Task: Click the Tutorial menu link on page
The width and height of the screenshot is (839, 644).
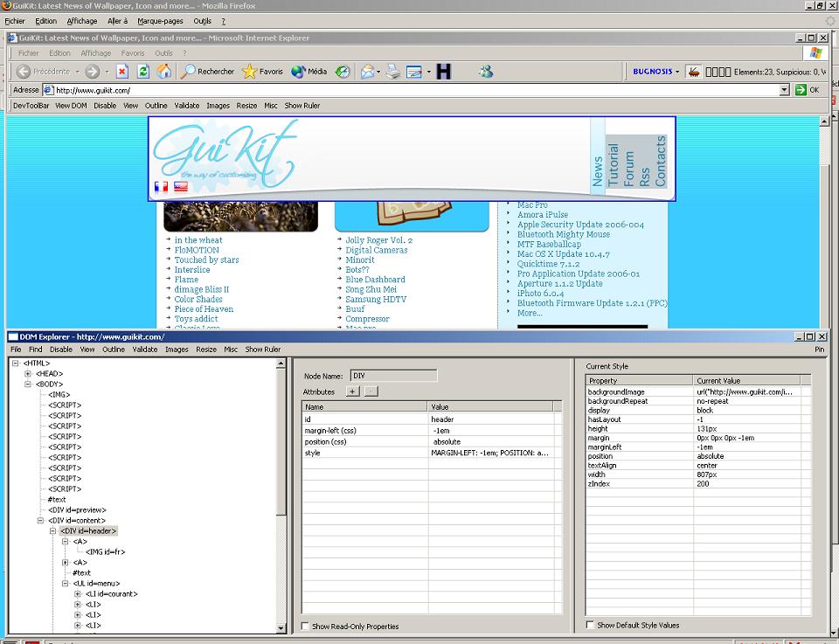Action: 614,165
